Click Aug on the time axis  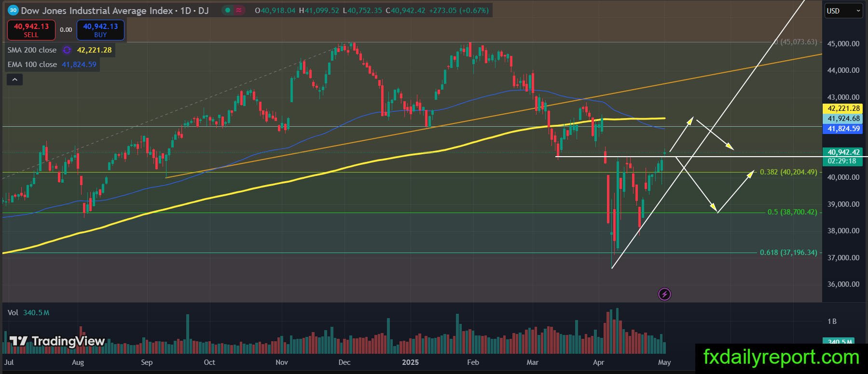(78, 362)
